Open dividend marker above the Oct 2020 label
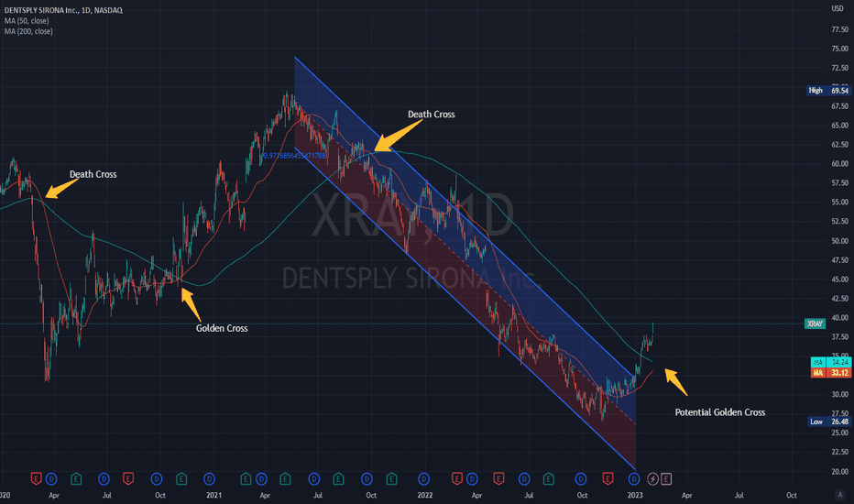 click(x=157, y=479)
